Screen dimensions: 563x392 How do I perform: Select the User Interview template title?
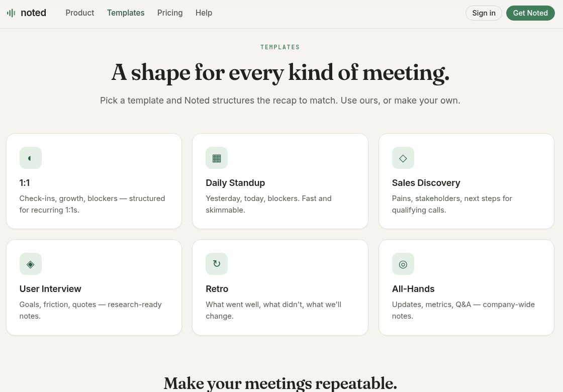tap(50, 288)
